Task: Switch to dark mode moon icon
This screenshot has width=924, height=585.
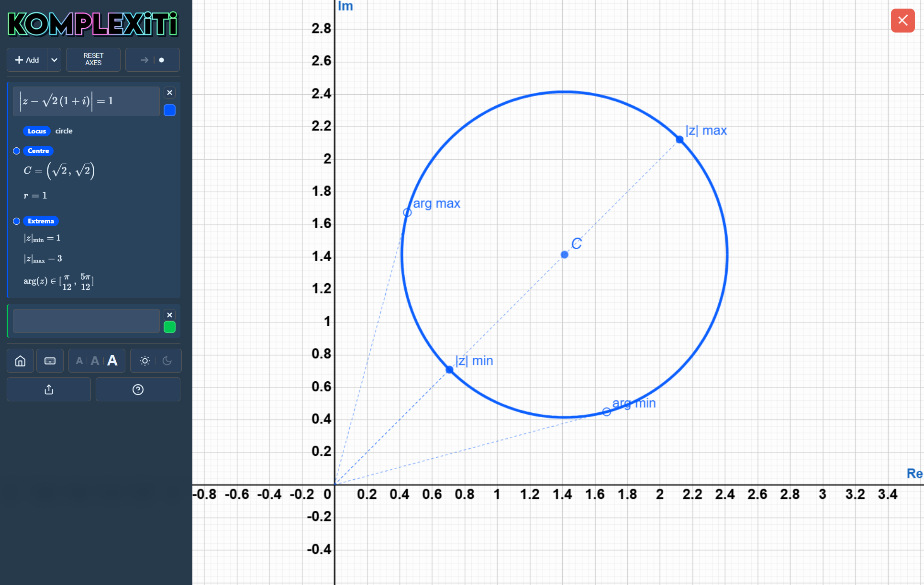Action: click(167, 361)
